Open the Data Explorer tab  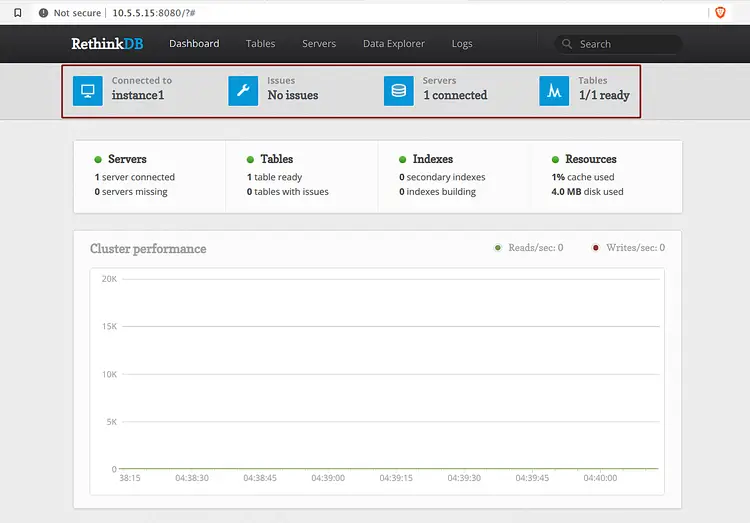[x=394, y=44]
